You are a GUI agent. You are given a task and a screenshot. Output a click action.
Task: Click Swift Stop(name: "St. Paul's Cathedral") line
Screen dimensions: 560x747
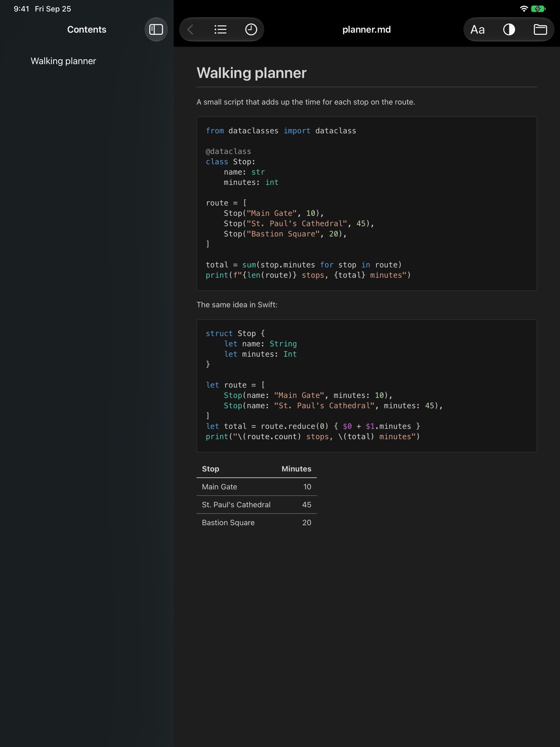[x=333, y=406]
